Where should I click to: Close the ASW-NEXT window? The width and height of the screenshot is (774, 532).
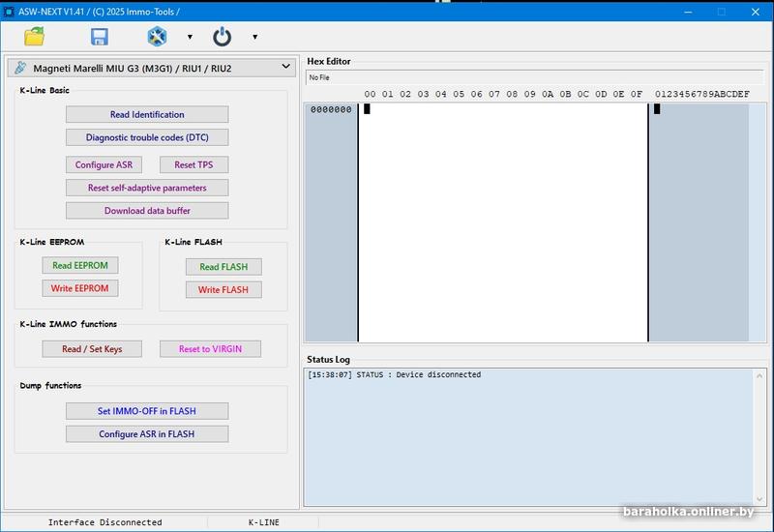756,12
